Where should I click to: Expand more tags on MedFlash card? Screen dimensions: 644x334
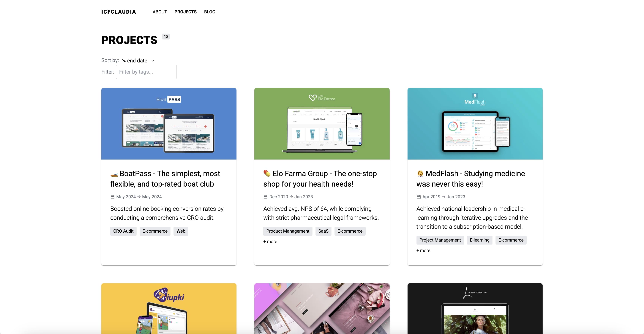pyautogui.click(x=423, y=250)
